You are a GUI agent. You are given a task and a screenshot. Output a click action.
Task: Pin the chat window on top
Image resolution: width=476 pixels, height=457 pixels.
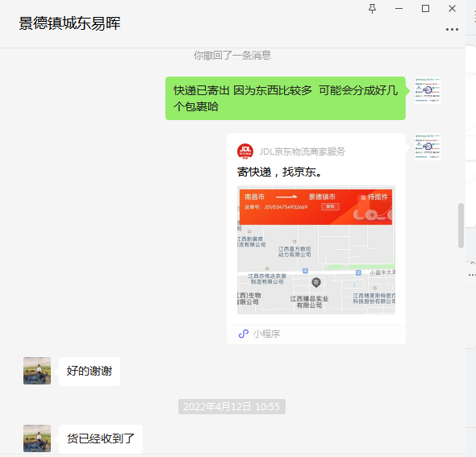pyautogui.click(x=372, y=9)
